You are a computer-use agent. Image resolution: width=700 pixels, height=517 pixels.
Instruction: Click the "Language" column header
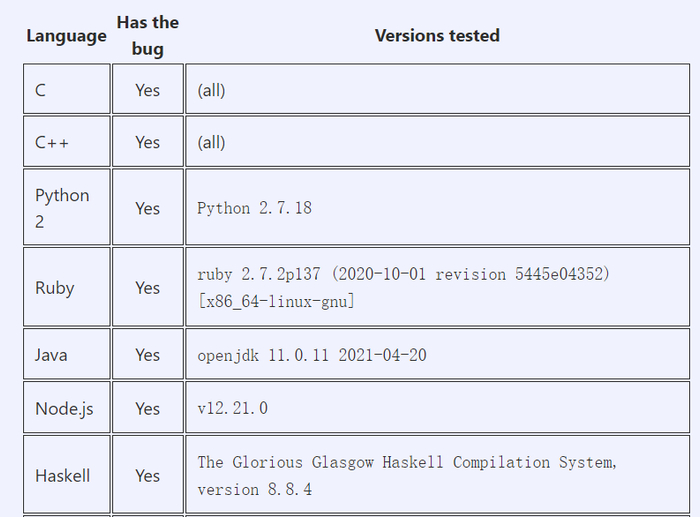click(66, 36)
